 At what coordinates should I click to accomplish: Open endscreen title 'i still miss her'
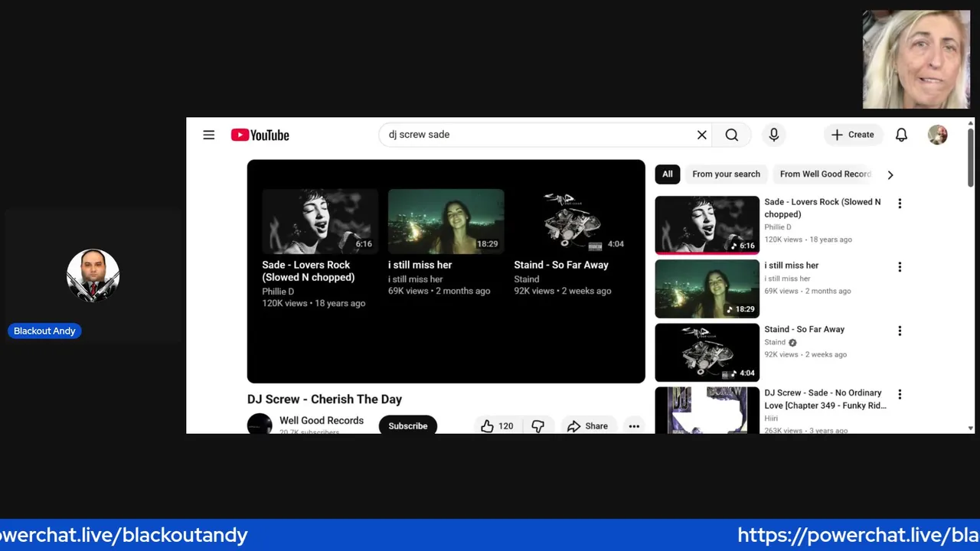(420, 265)
